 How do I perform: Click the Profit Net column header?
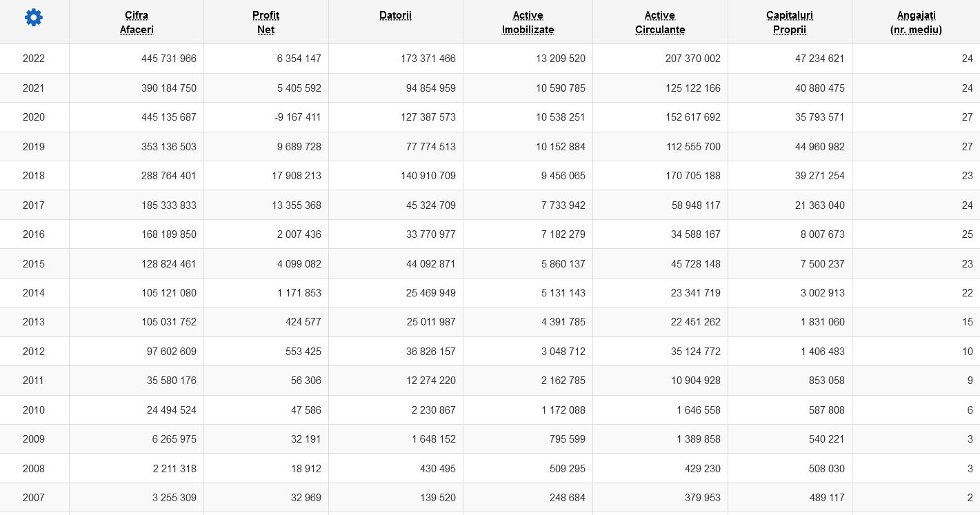point(266,23)
